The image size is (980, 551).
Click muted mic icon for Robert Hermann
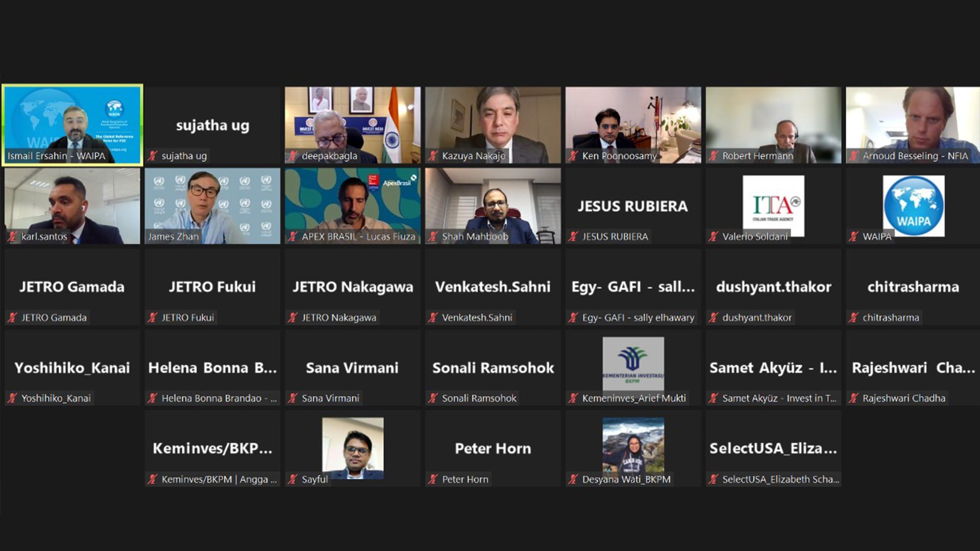click(x=713, y=156)
